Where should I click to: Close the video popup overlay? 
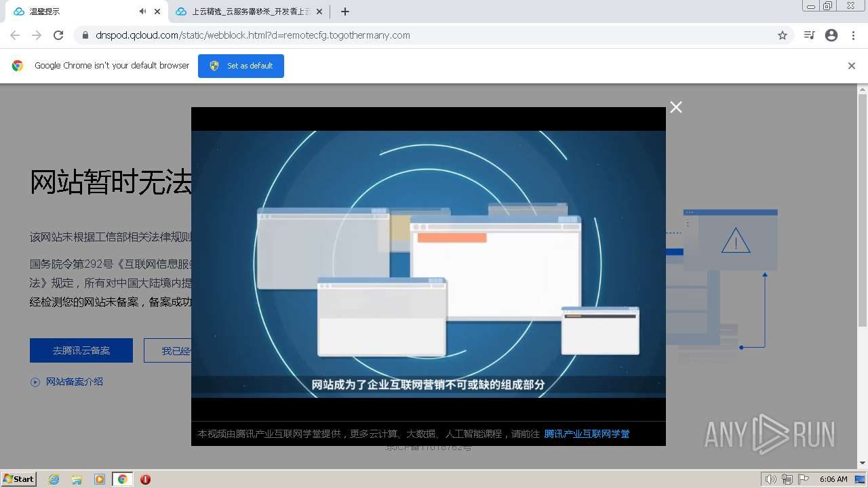[676, 107]
